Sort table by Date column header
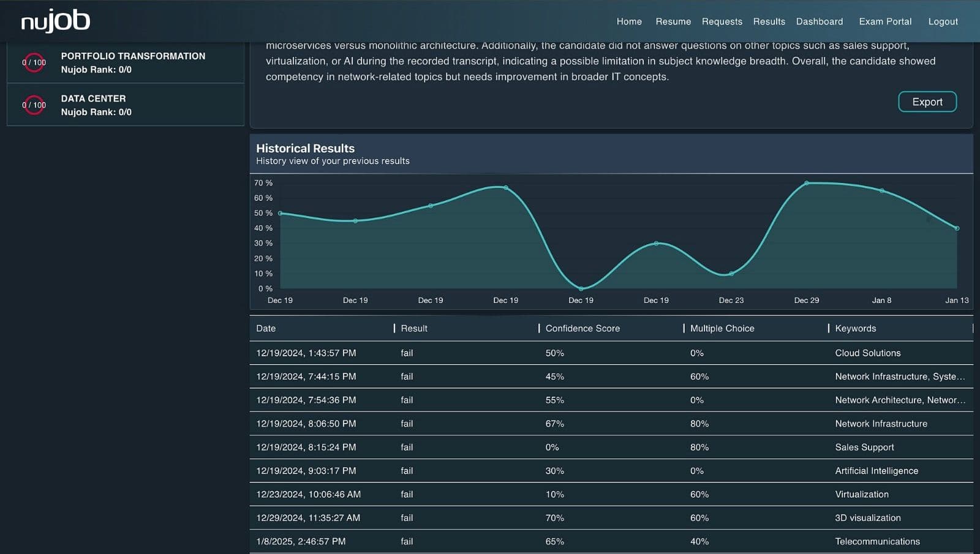Viewport: 980px width, 554px height. point(266,329)
